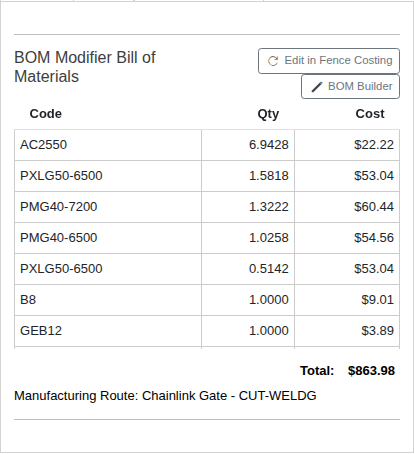Open Edit in Fence Costing
This screenshot has width=414, height=454.
point(329,61)
